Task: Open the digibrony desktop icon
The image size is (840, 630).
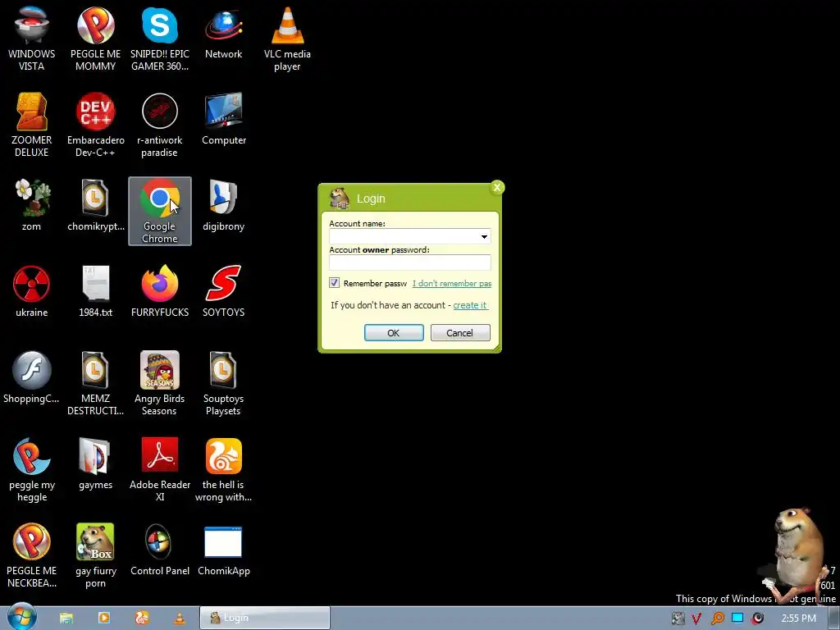Action: pyautogui.click(x=223, y=204)
